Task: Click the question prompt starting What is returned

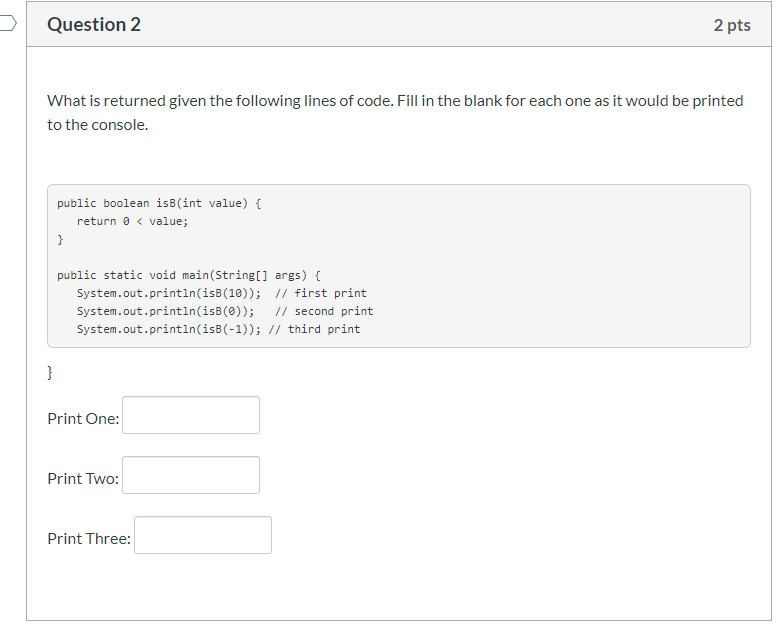Action: point(395,112)
